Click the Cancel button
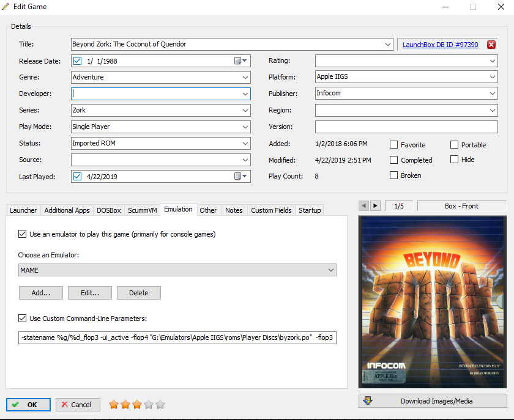The width and height of the screenshot is (514, 420). (x=78, y=405)
